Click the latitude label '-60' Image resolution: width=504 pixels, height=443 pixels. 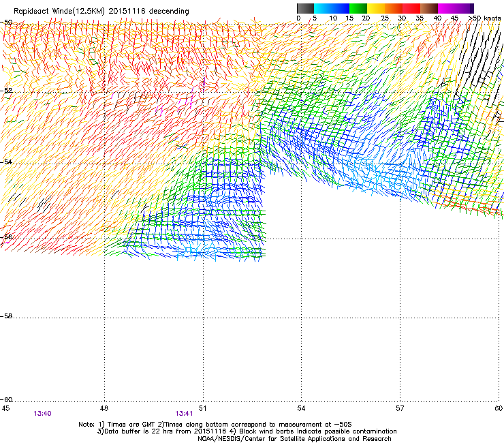pyautogui.click(x=6, y=400)
